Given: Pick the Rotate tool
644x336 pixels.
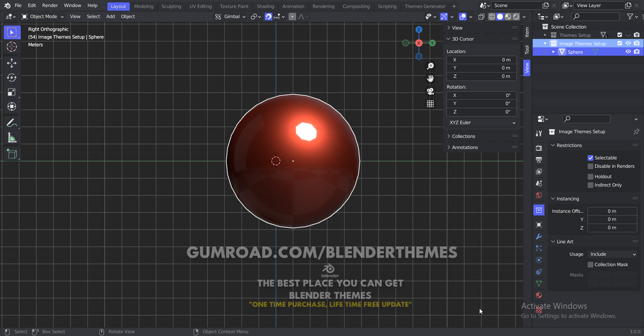Looking at the screenshot, I should tap(12, 78).
